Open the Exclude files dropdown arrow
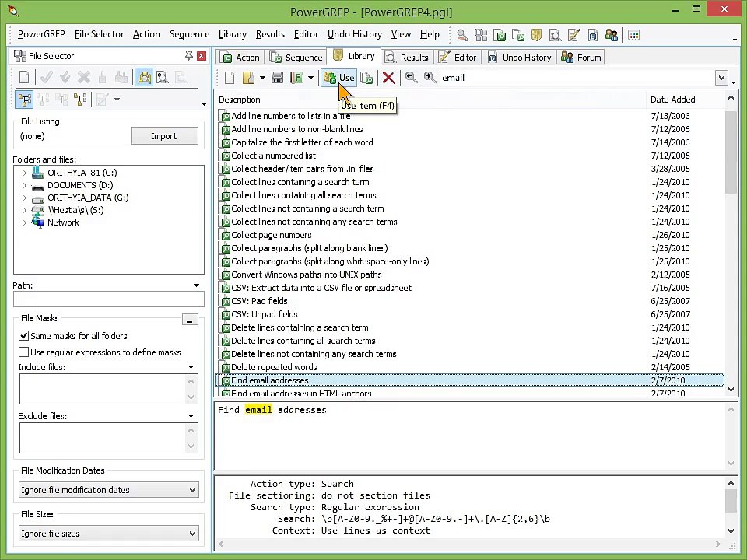The width and height of the screenshot is (747, 560). coord(191,416)
